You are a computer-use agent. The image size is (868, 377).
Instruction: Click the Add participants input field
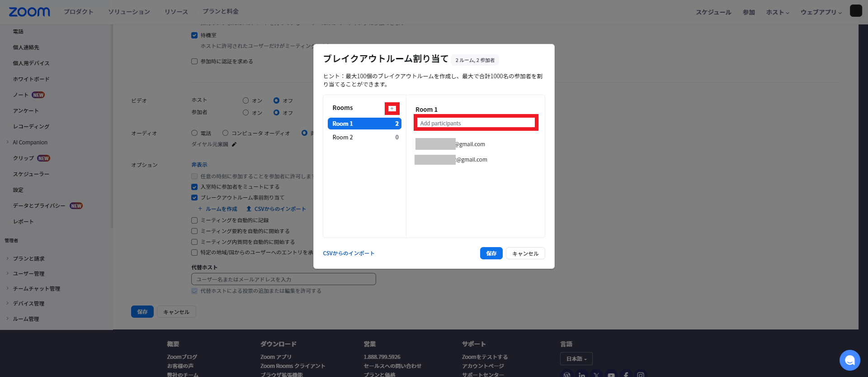click(x=476, y=123)
